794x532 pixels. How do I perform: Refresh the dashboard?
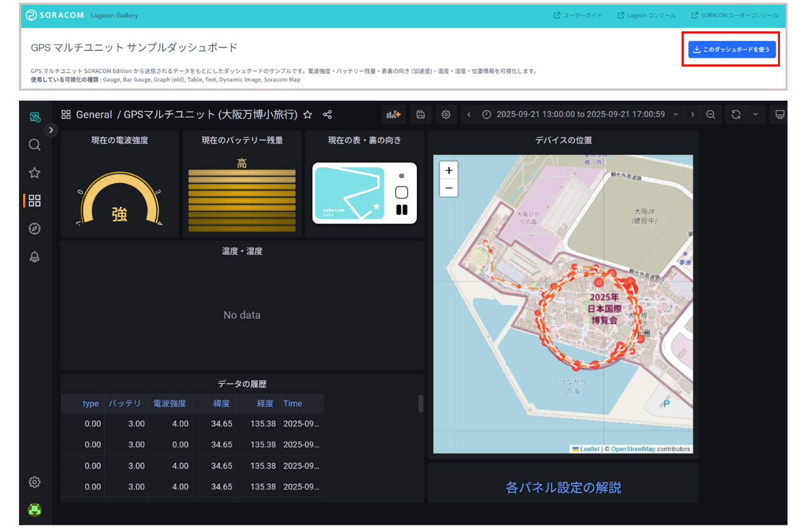point(736,114)
